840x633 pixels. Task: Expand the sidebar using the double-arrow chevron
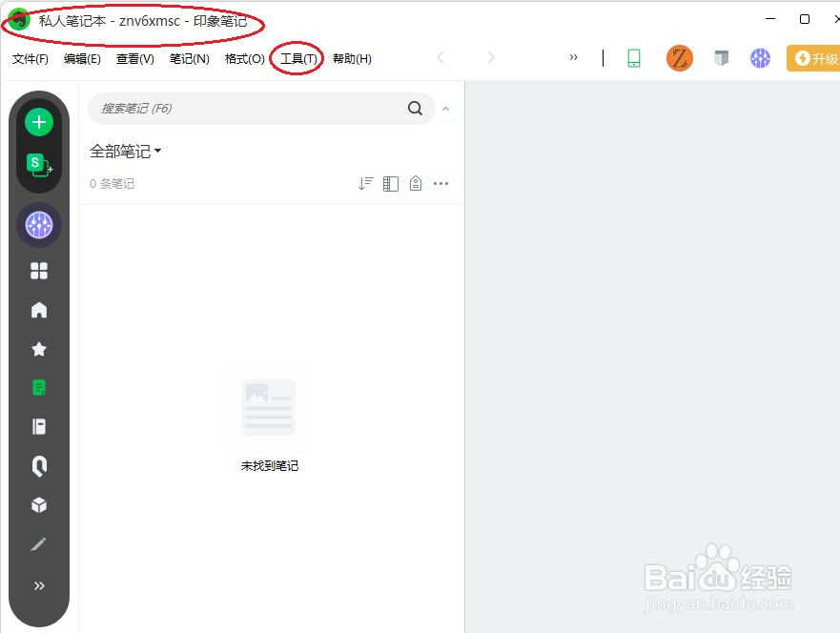click(38, 585)
